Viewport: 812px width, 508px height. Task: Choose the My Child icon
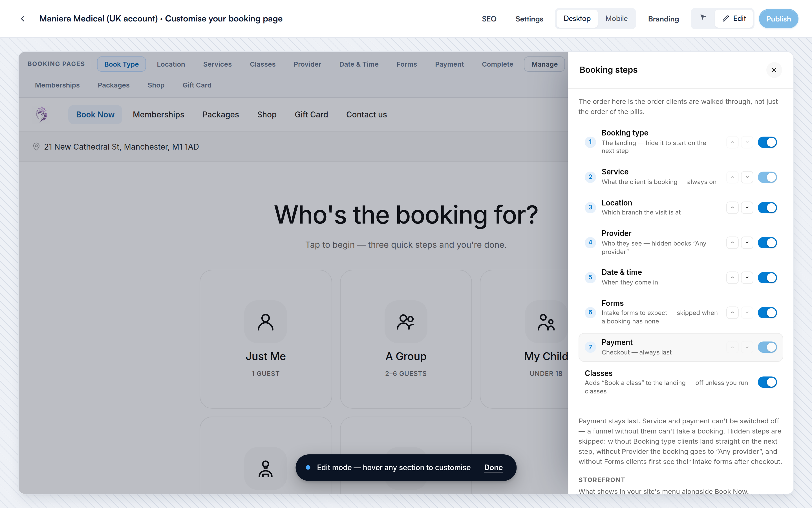point(546,321)
